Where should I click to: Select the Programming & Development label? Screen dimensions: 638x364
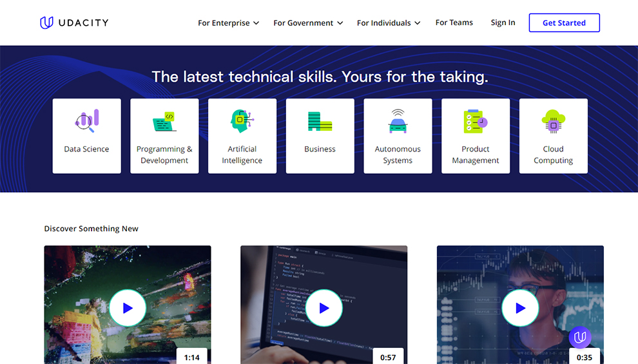click(x=164, y=155)
